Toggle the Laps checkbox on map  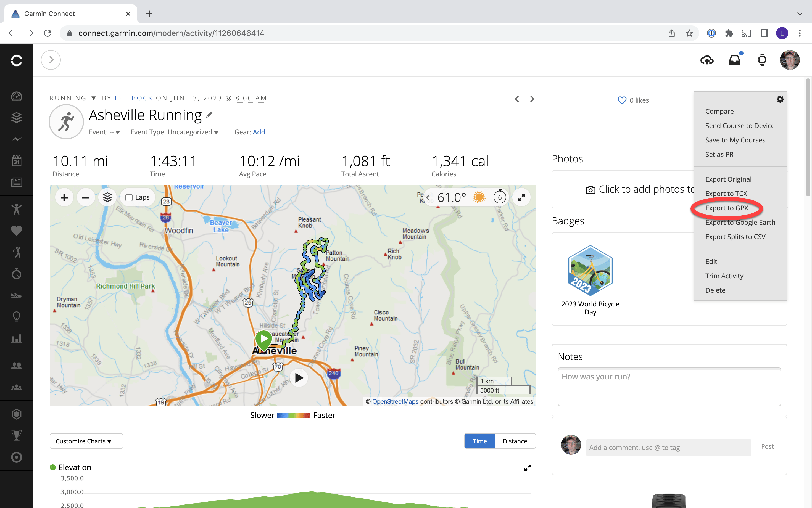click(x=129, y=197)
